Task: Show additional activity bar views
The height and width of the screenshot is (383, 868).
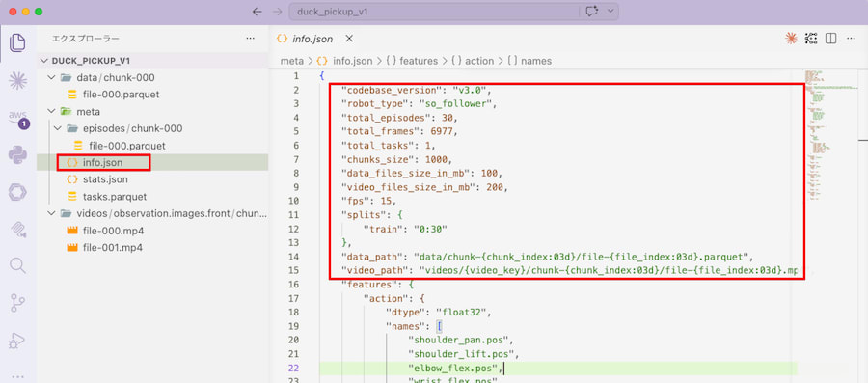Action: coord(17,376)
